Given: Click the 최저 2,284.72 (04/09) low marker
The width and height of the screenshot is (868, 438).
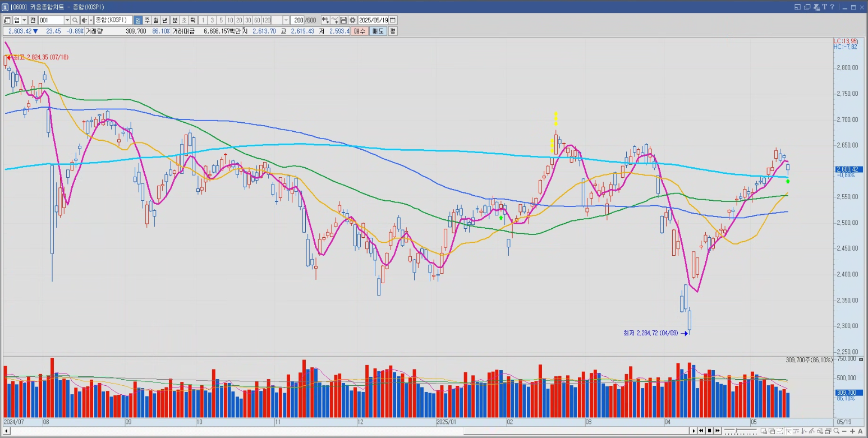Looking at the screenshot, I should [655, 333].
